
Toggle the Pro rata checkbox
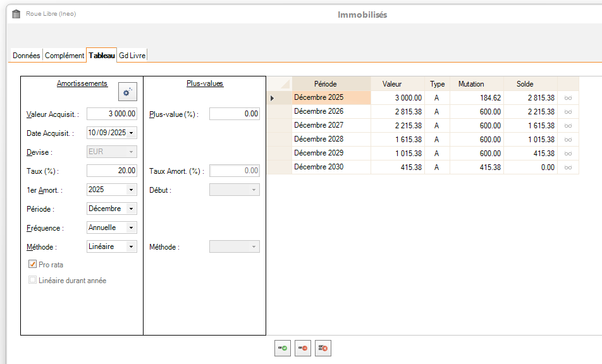33,265
